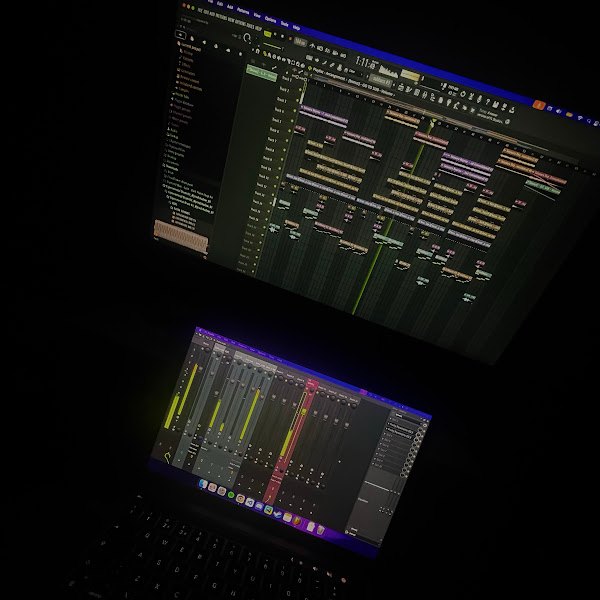Open the Edit menu in macOS menu bar
This screenshot has width=600, height=600.
coord(220,3)
